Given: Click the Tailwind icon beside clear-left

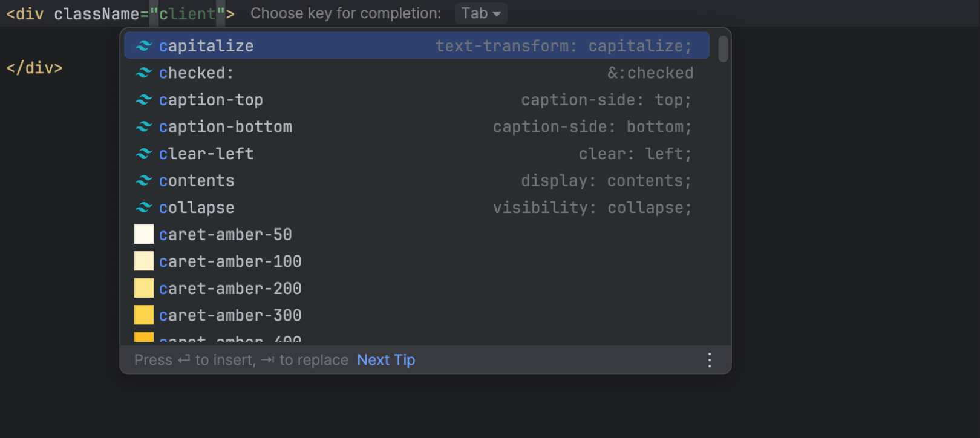Looking at the screenshot, I should tap(143, 154).
